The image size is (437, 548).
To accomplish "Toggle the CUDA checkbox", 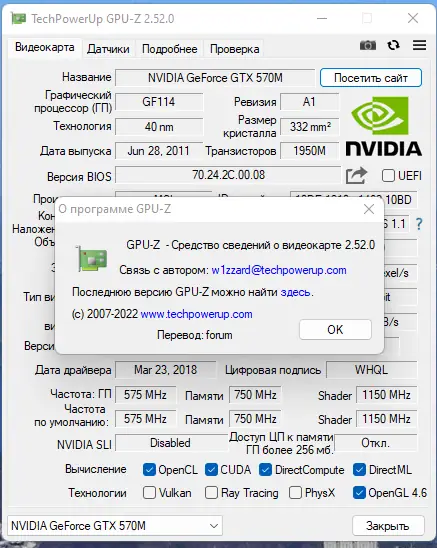I will click(x=211, y=470).
